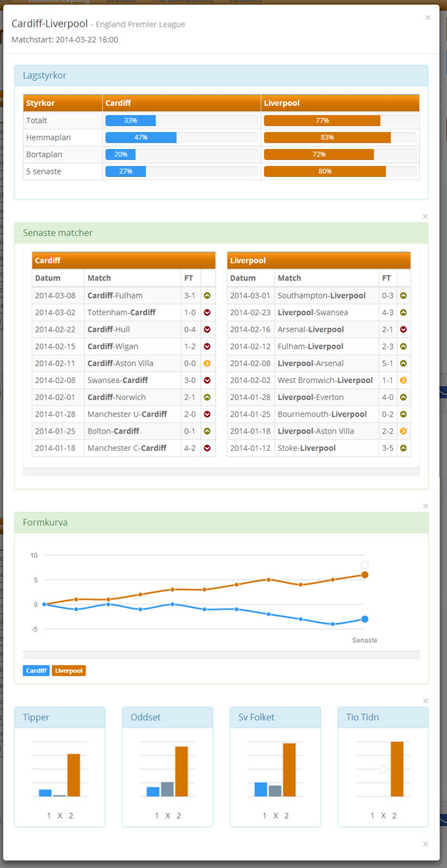Click the loss icon for Tottenham-Cardiff row
The height and width of the screenshot is (868, 447).
(x=207, y=313)
